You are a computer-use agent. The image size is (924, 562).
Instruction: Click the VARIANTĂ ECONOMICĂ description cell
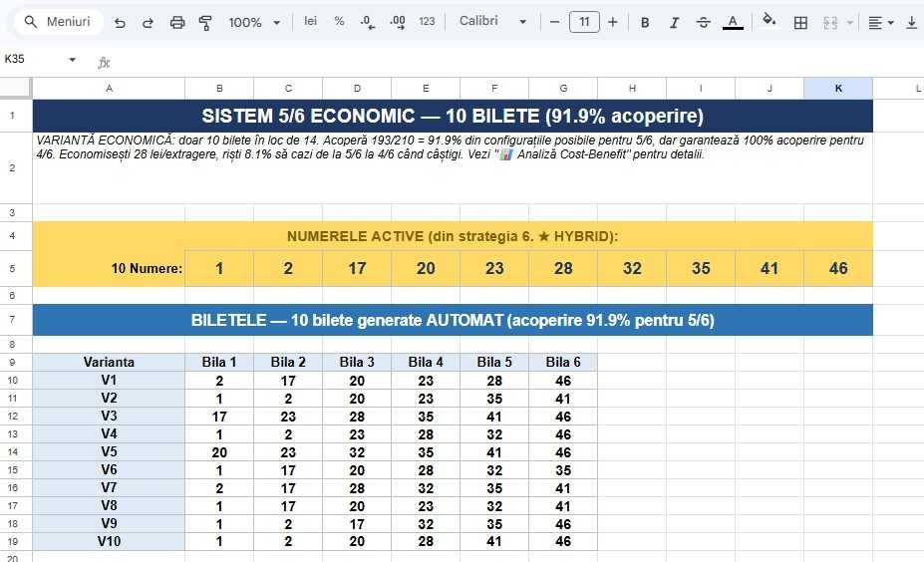[x=453, y=167]
